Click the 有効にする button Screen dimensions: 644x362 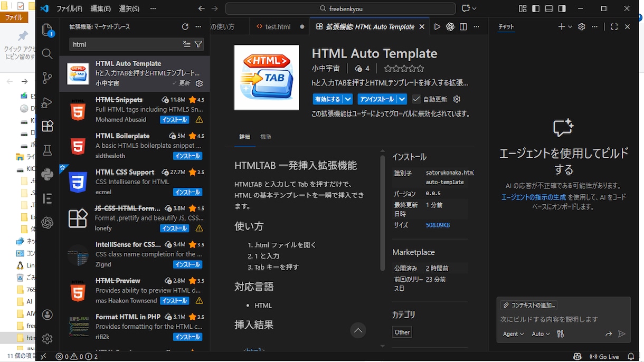327,99
